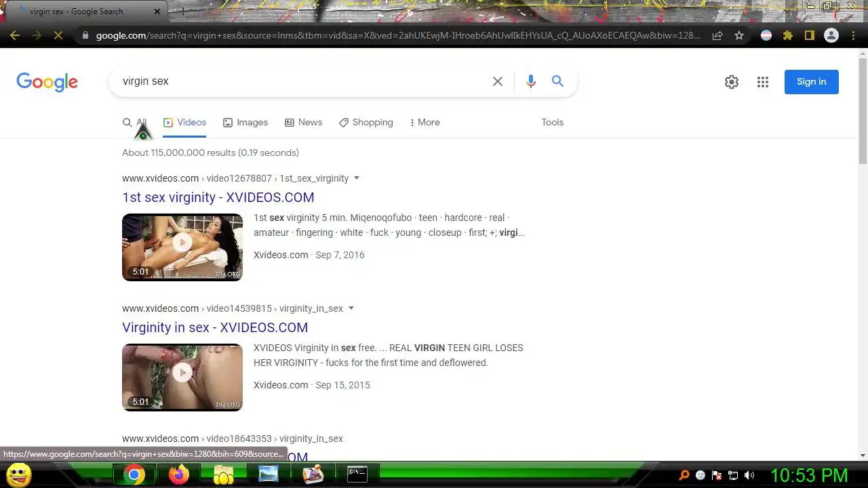Open the file folder taskbar icon

223,475
